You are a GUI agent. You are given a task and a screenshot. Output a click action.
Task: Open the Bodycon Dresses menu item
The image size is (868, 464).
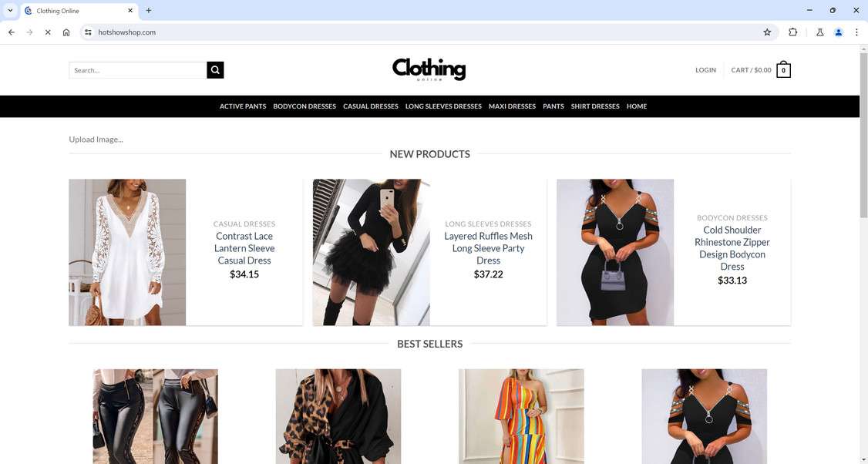(304, 106)
